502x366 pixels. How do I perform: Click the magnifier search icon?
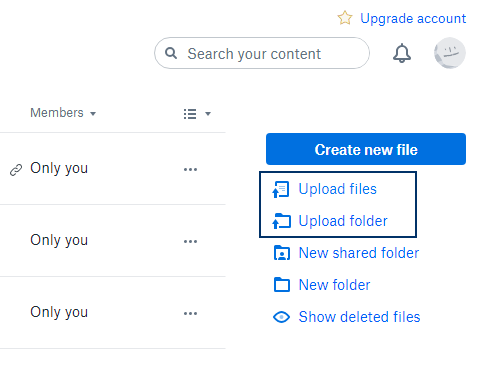tap(171, 53)
